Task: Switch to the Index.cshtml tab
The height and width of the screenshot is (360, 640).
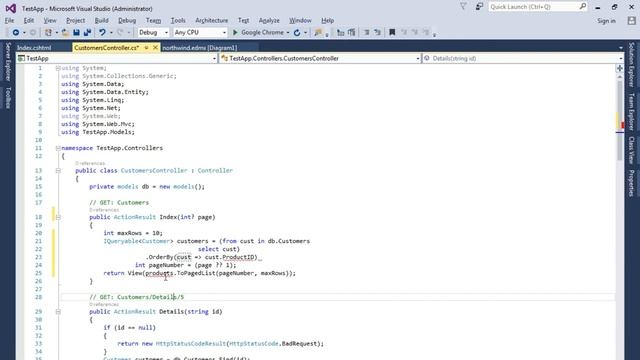Action: click(34, 48)
